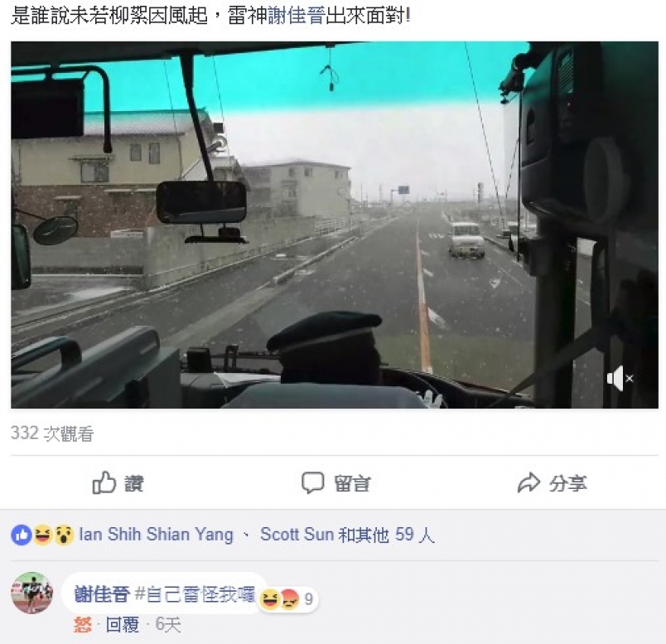
Task: Open the #自己雷怪我囉 hashtag
Action: point(195,594)
